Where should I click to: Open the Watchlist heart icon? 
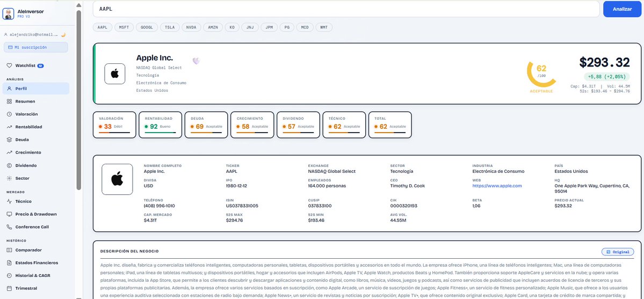[x=10, y=65]
